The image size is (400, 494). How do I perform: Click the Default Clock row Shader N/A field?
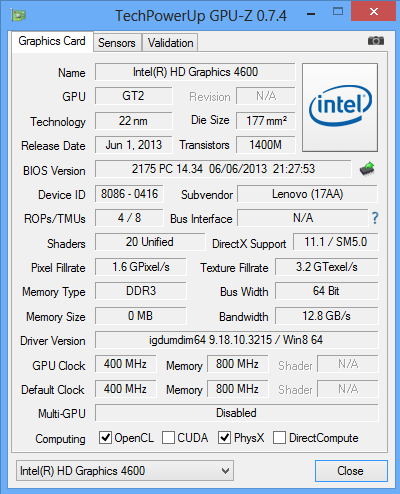(x=348, y=389)
